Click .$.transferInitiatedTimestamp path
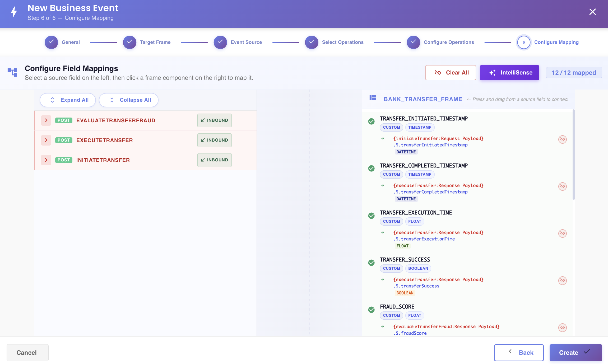The image size is (608, 364). 430,145
